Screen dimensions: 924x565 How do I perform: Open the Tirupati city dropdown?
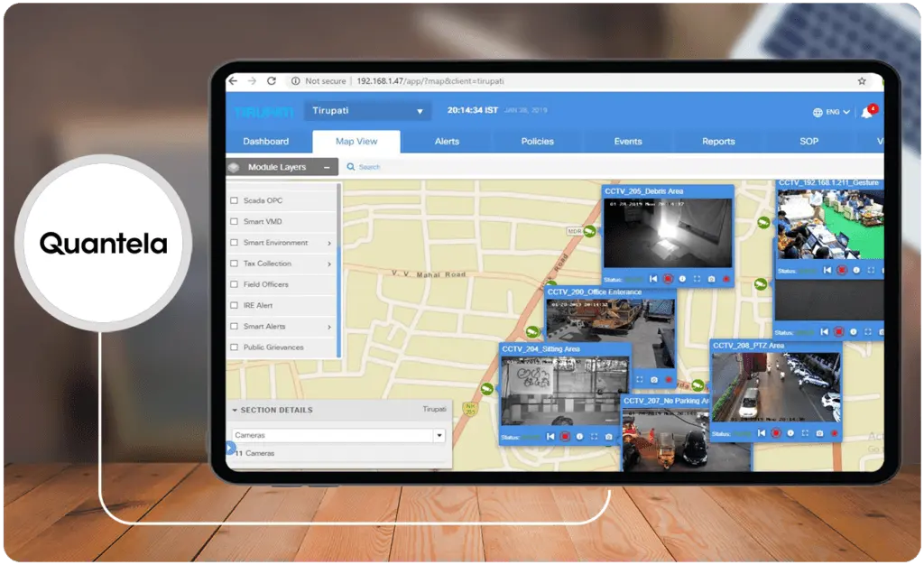pyautogui.click(x=367, y=111)
